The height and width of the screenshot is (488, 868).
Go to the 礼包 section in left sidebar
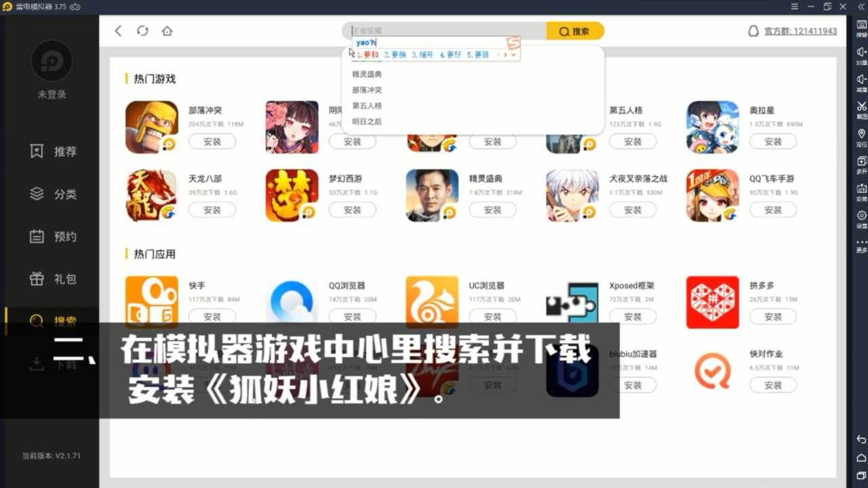click(51, 279)
